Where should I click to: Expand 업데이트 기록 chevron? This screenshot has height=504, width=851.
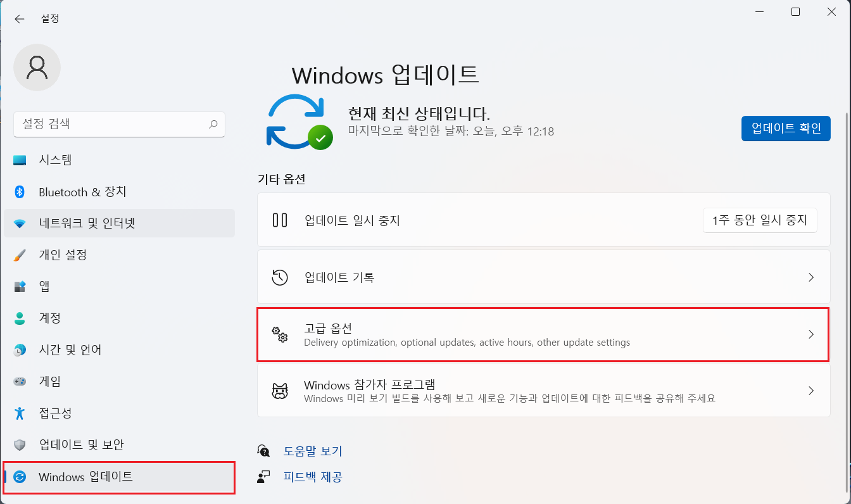pyautogui.click(x=811, y=277)
